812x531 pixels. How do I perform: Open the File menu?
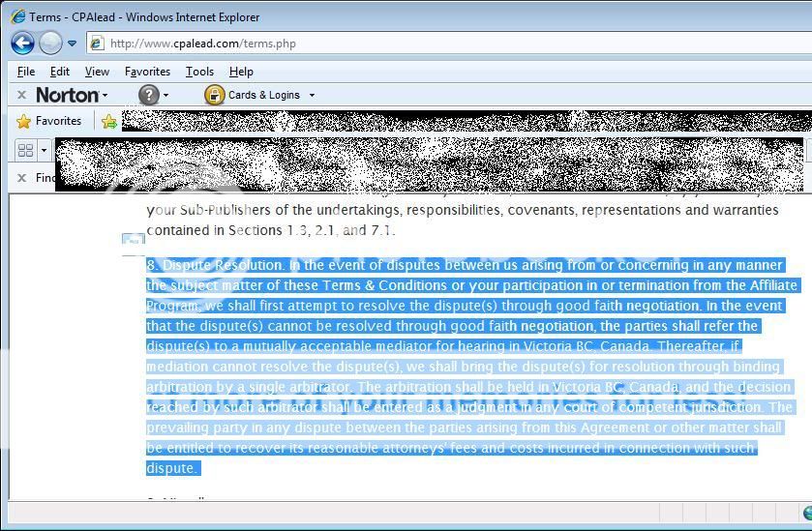coord(26,72)
